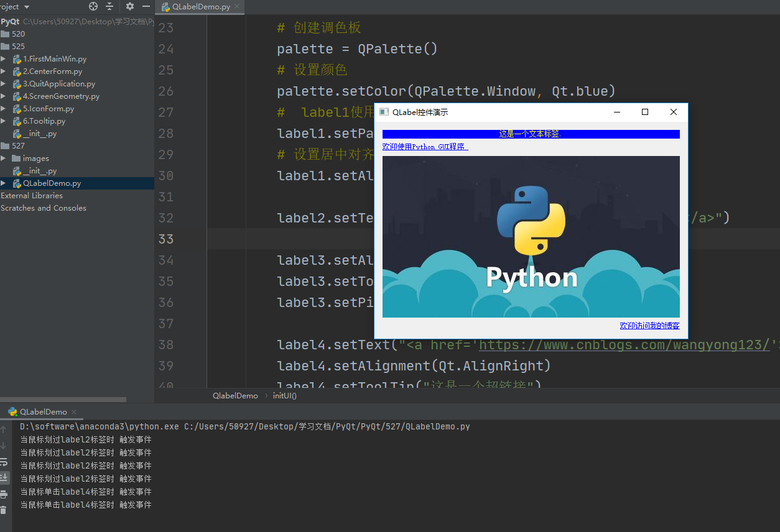Click the images folder icon
The image size is (780, 532).
(16, 158)
